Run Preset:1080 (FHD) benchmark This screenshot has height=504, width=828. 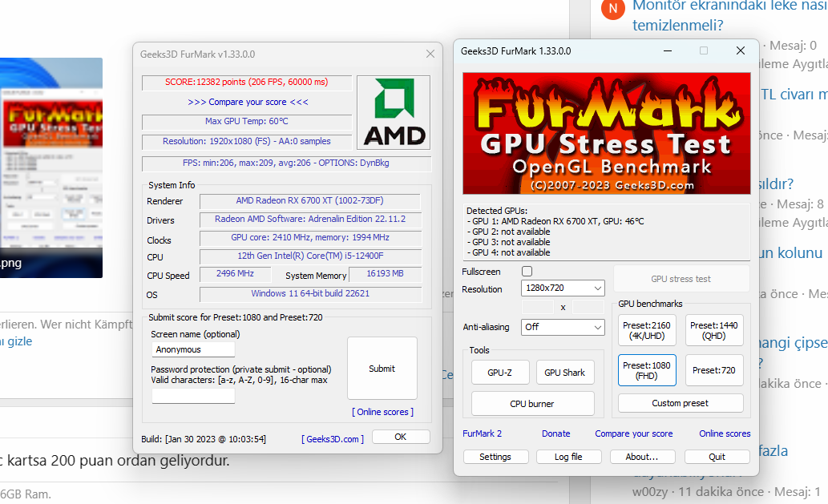(646, 370)
